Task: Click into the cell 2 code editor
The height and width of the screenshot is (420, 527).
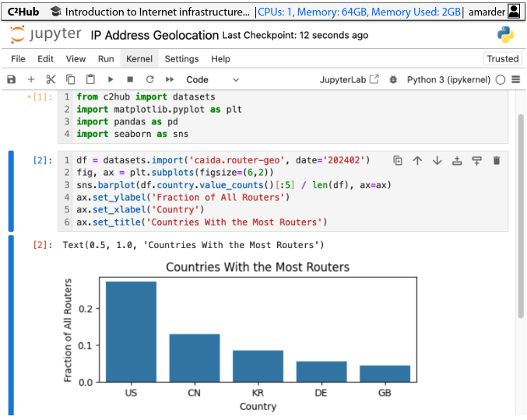Action: (x=283, y=191)
